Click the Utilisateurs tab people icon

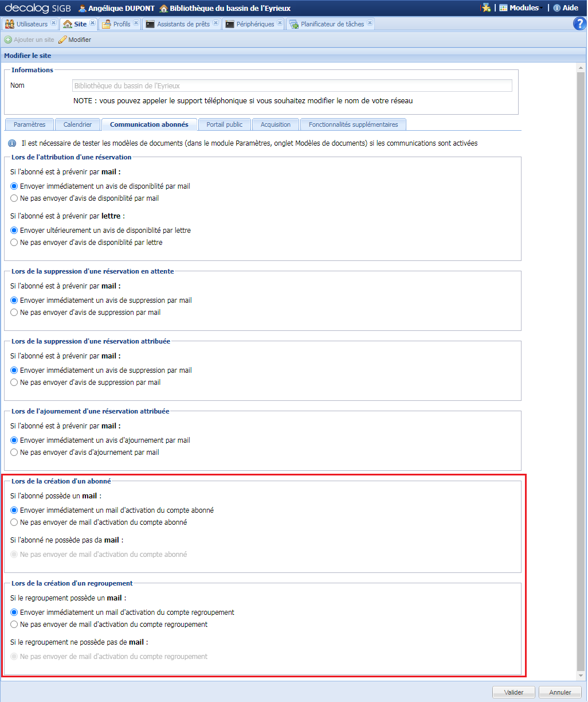9,24
